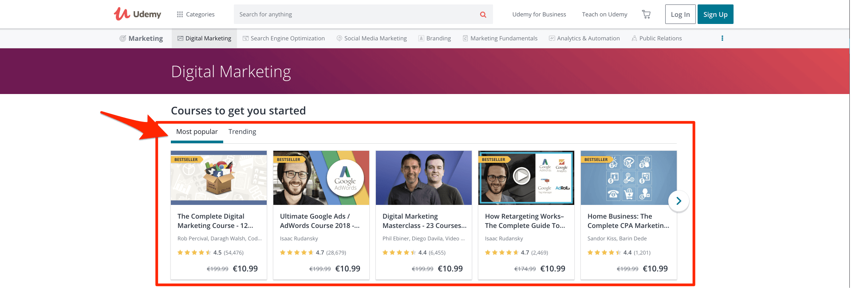Viewport: 868px width, 306px height.
Task: Click the red search magnifier icon
Action: [x=483, y=15]
